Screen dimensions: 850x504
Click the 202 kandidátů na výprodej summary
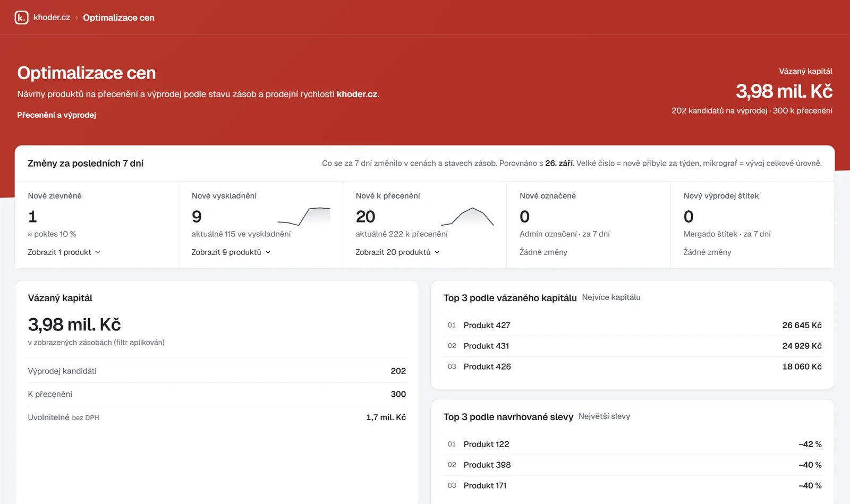point(719,110)
